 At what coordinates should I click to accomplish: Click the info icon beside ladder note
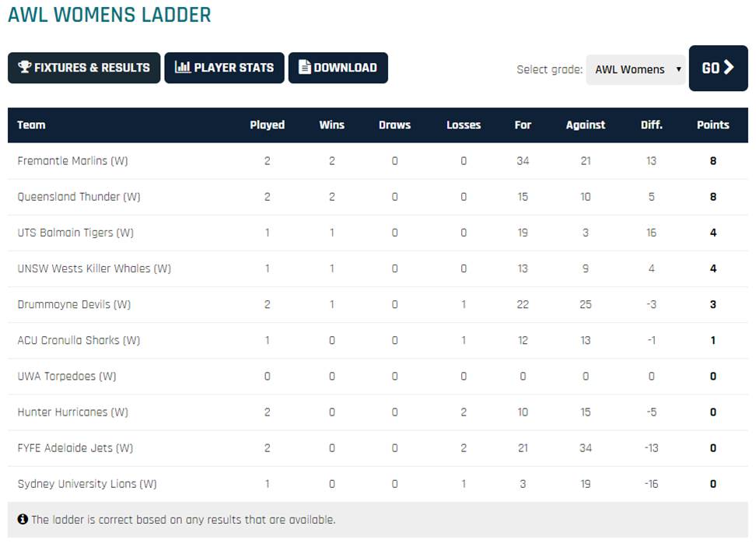click(23, 519)
